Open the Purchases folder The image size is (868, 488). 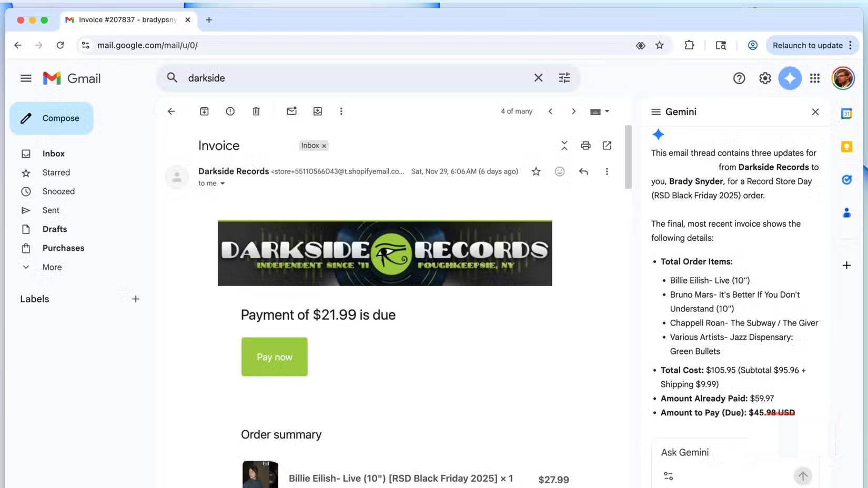(x=63, y=248)
